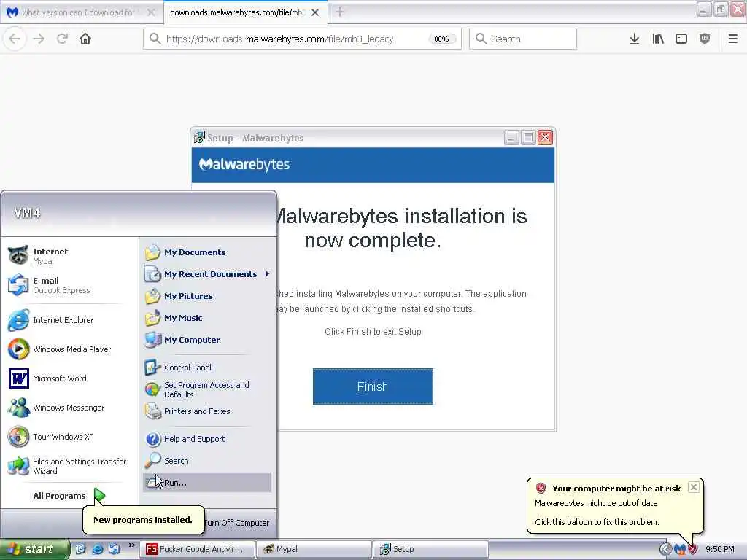Click the Start button
The height and width of the screenshot is (560, 747).
point(34,549)
